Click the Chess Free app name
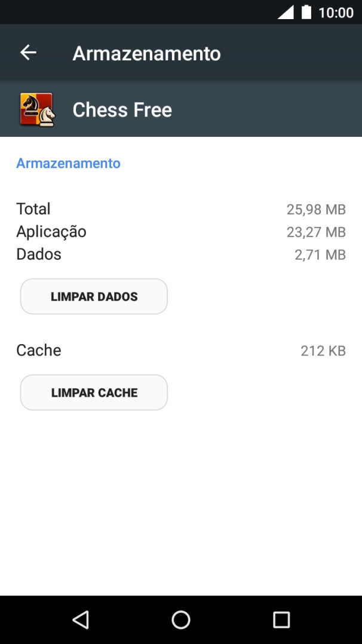362x644 pixels. [x=122, y=109]
